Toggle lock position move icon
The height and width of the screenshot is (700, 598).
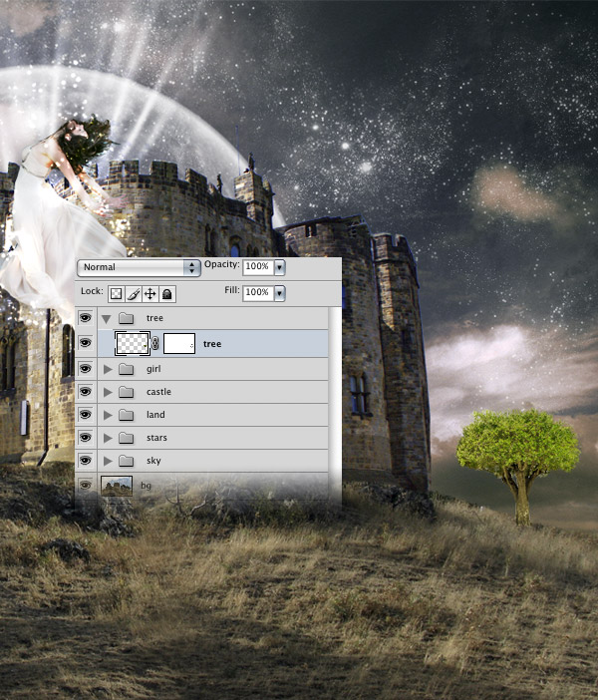(x=149, y=294)
